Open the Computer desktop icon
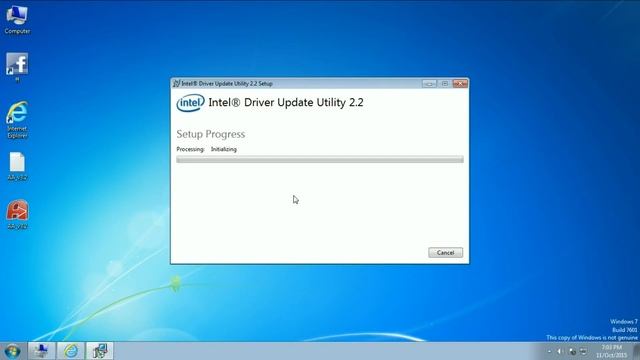Screen dimensions: 640x360 17,20
